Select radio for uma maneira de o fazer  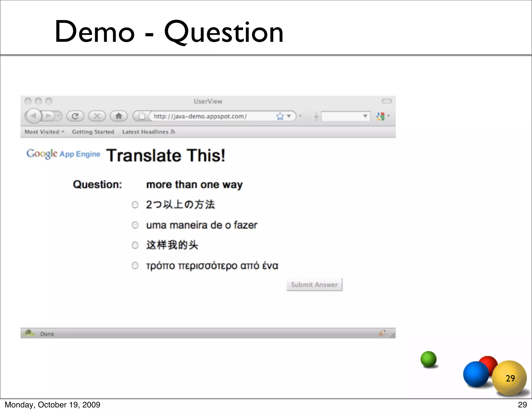[135, 225]
